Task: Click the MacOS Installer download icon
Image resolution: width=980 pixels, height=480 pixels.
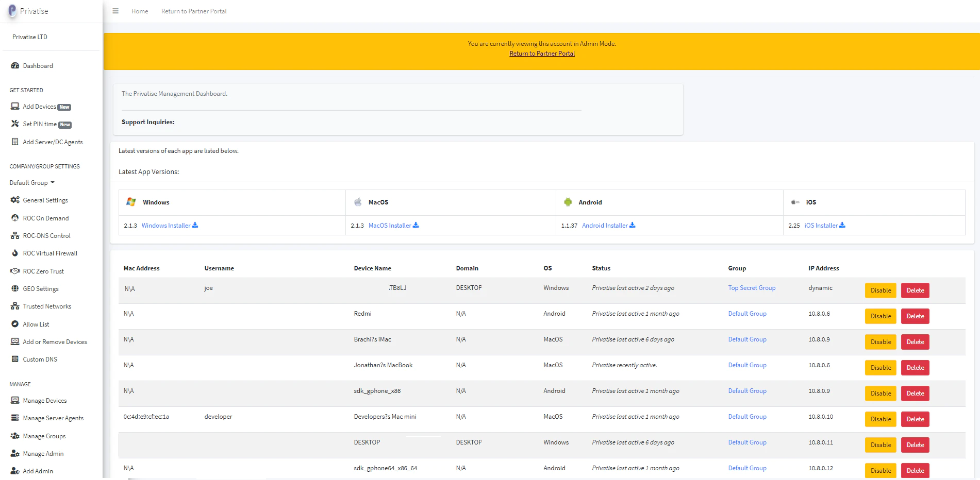Action: coord(416,225)
